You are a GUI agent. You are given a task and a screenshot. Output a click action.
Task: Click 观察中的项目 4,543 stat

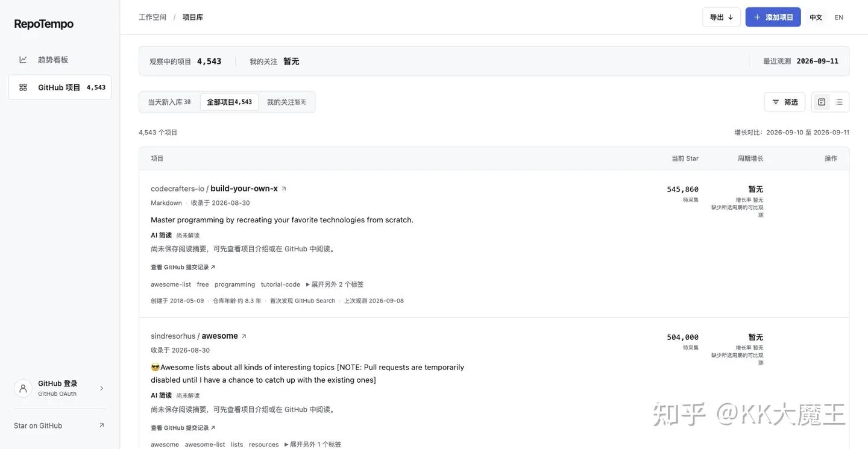coord(186,61)
